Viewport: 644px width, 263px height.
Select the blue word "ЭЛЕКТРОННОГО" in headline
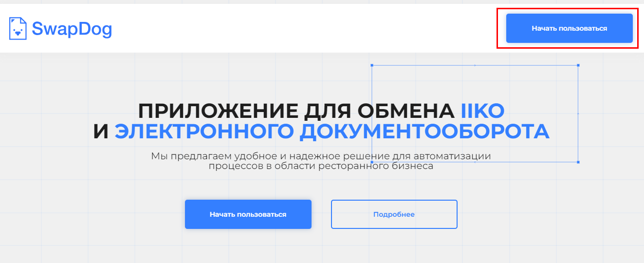[204, 132]
